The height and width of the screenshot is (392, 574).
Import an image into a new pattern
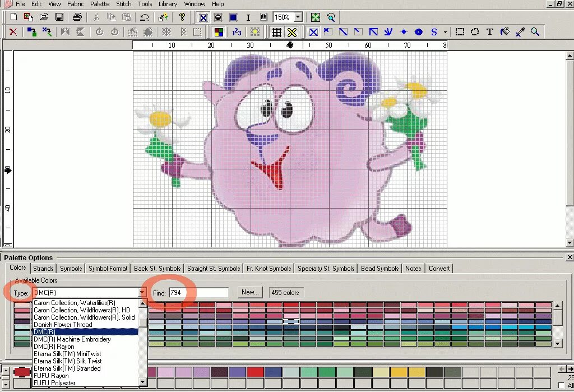[29, 17]
